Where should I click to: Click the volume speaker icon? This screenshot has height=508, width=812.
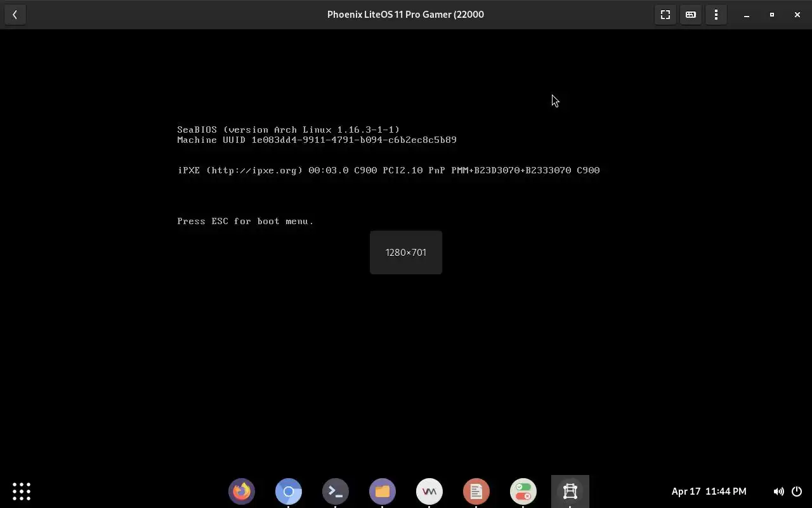pos(778,491)
